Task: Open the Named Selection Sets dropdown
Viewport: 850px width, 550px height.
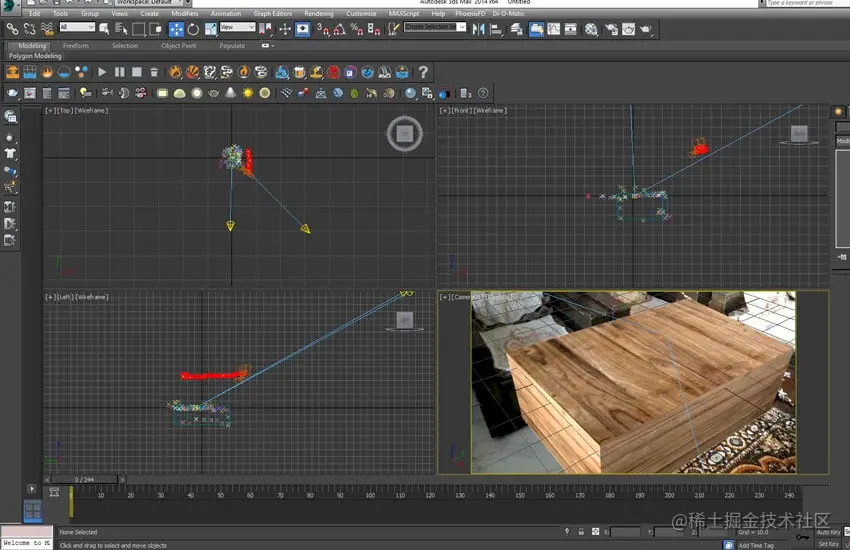Action: (435, 28)
